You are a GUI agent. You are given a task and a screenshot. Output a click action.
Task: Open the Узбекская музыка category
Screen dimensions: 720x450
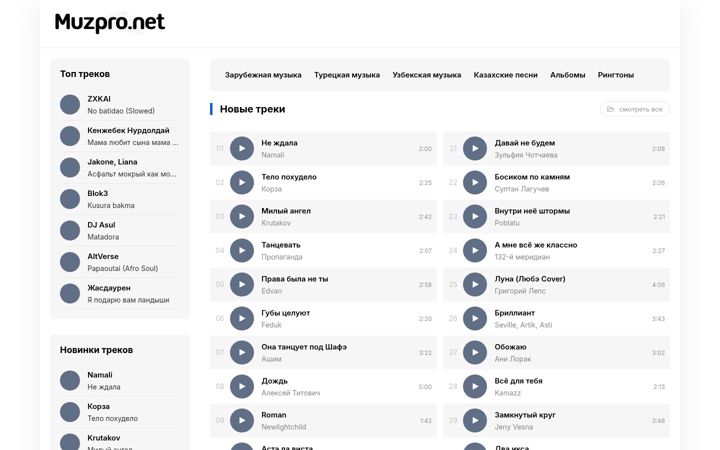pyautogui.click(x=427, y=75)
